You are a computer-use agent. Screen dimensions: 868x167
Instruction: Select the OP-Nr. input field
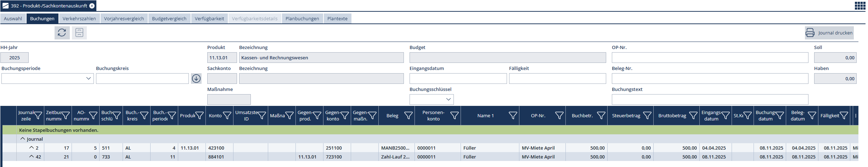point(710,58)
